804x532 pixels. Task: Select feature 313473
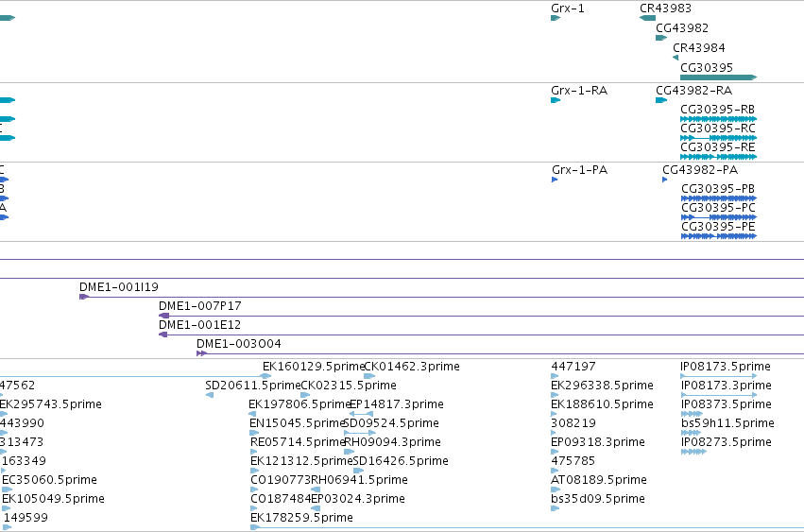[4, 452]
